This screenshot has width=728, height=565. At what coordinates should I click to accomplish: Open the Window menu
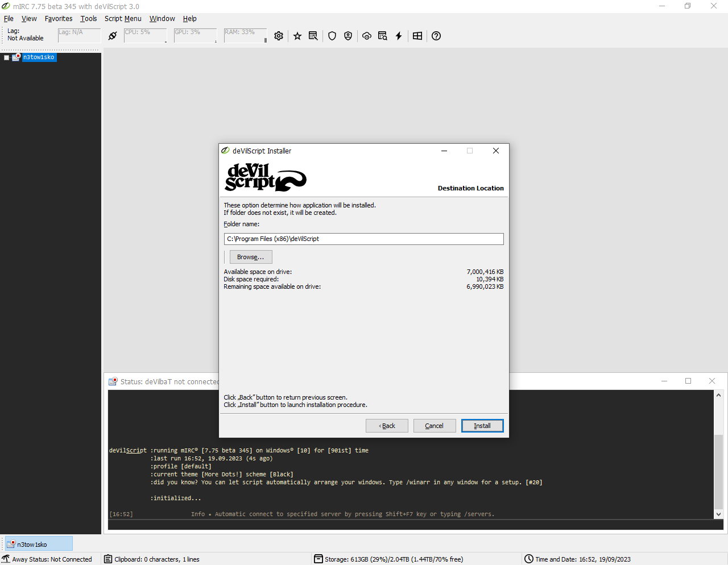tap(162, 18)
